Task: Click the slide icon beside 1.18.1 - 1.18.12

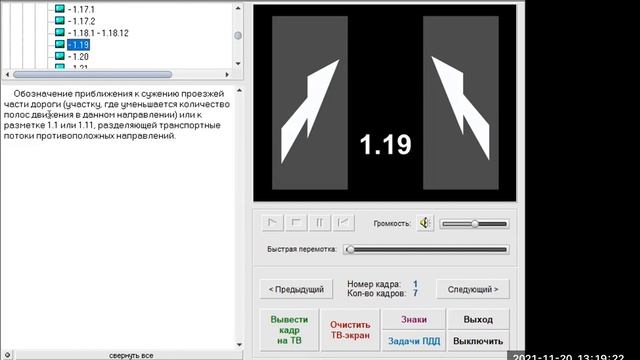Action: [x=60, y=32]
